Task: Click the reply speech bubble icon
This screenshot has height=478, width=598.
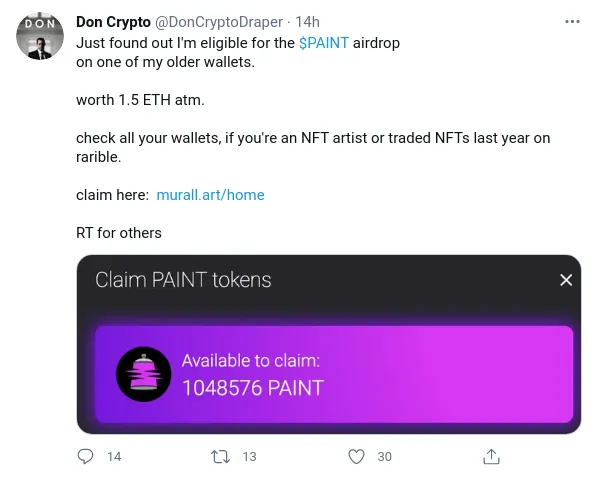Action: pos(85,456)
